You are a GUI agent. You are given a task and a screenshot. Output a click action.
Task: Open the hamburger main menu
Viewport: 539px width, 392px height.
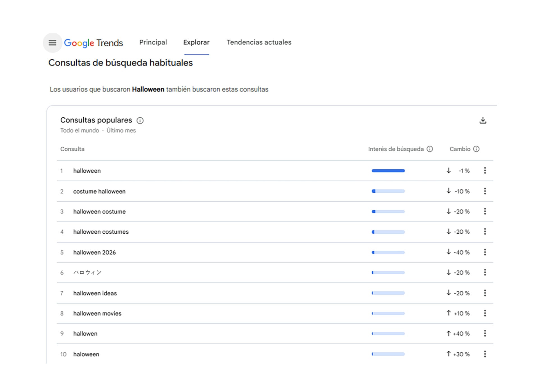coord(52,43)
